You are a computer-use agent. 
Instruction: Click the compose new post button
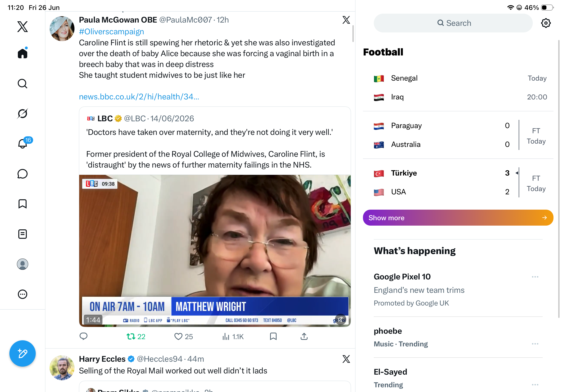[x=23, y=353]
